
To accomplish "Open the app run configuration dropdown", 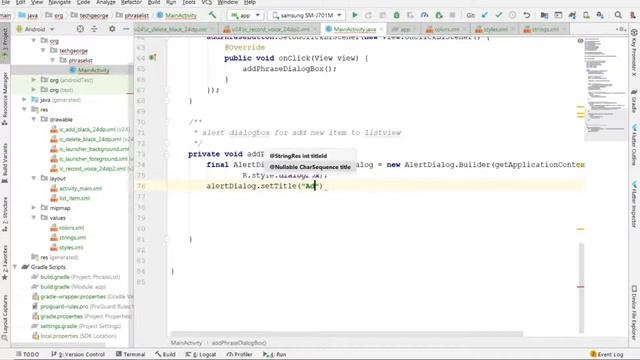I will click(245, 15).
